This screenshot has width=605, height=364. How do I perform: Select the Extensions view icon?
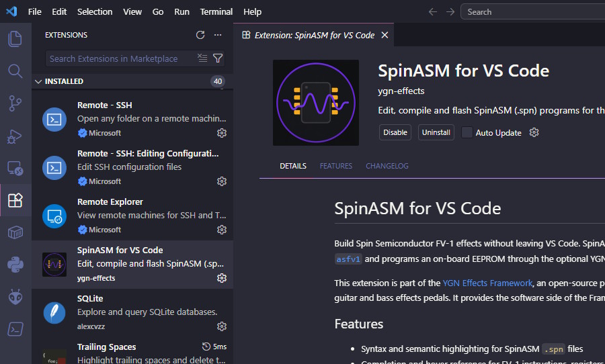point(15,201)
